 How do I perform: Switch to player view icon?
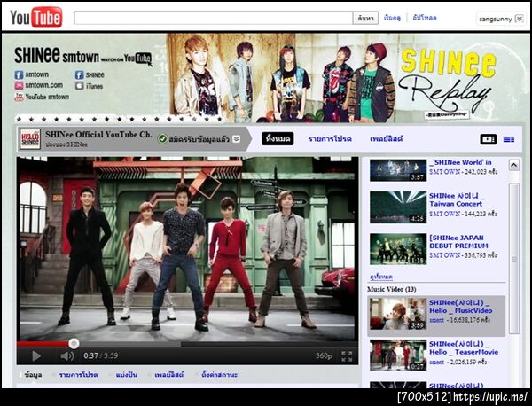(489, 139)
